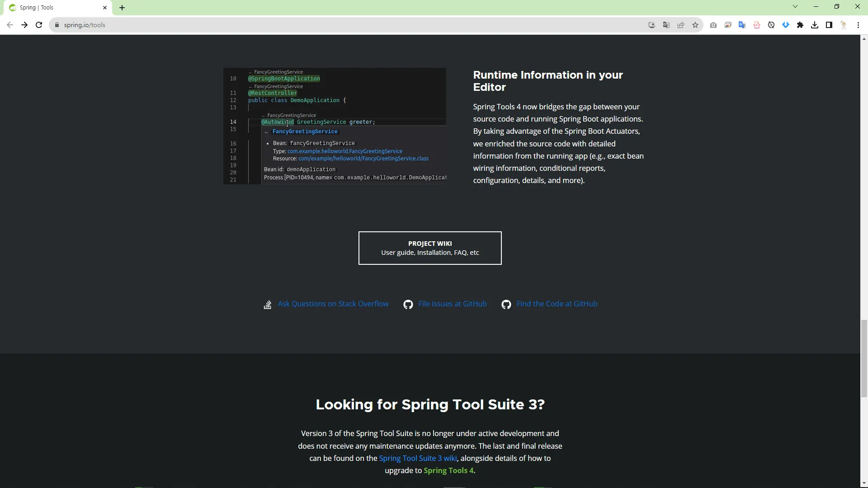Open File Issues at GitHub link
The height and width of the screenshot is (488, 868).
tap(452, 304)
